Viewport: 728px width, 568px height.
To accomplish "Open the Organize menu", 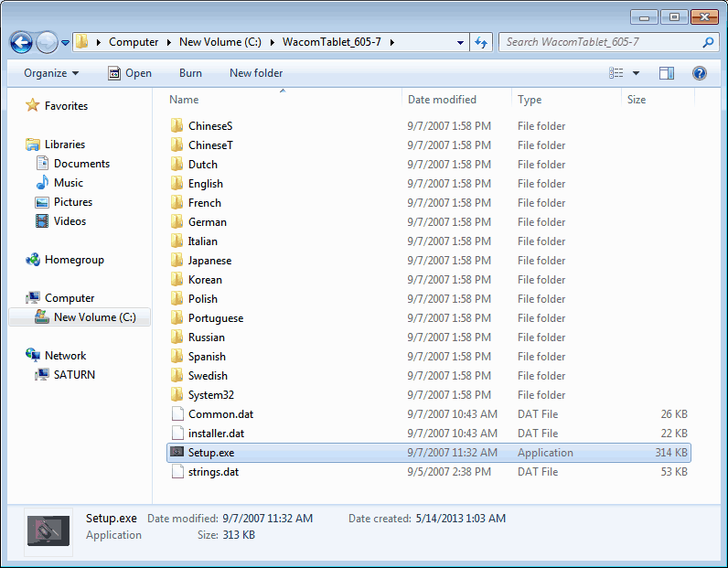I will point(51,73).
